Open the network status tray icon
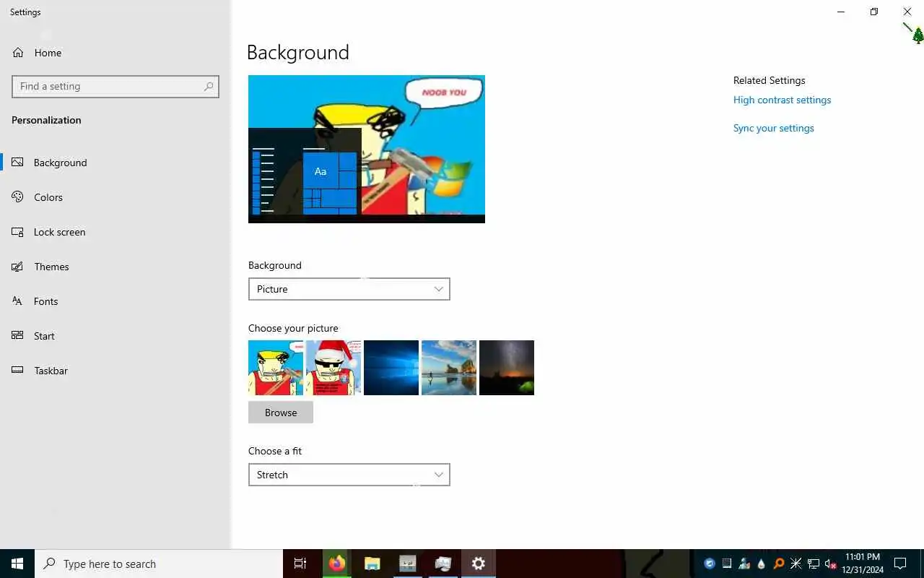 click(814, 564)
